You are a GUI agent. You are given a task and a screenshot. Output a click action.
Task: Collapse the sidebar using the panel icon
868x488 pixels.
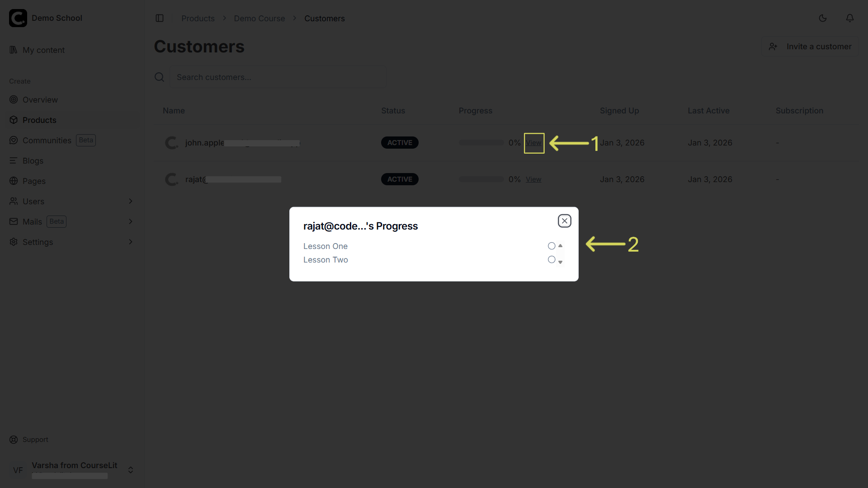click(160, 18)
